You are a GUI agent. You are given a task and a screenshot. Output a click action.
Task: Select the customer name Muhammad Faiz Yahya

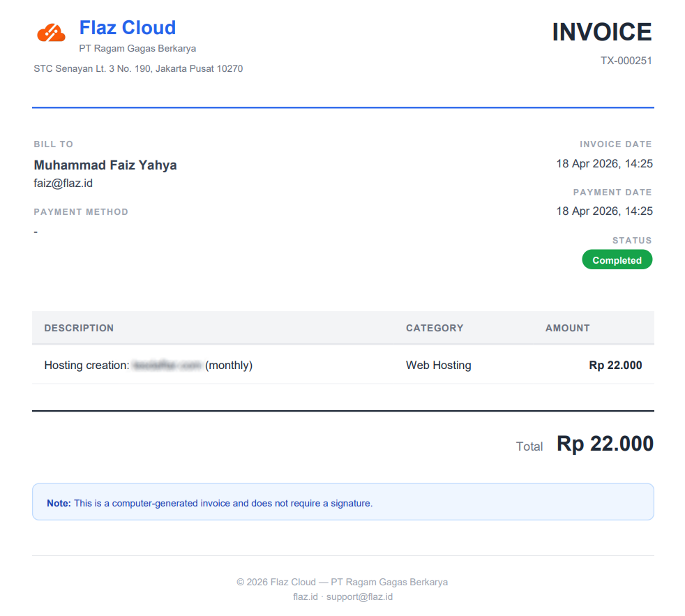click(x=105, y=165)
